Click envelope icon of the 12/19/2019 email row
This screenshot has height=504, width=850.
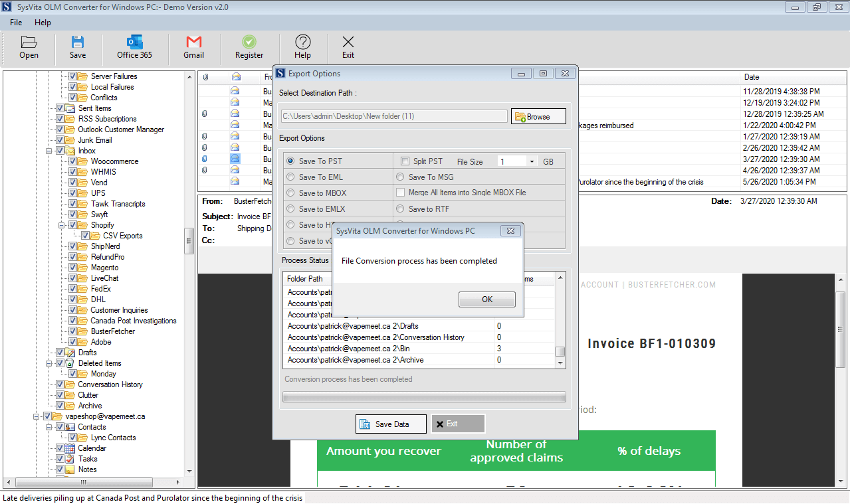235,102
